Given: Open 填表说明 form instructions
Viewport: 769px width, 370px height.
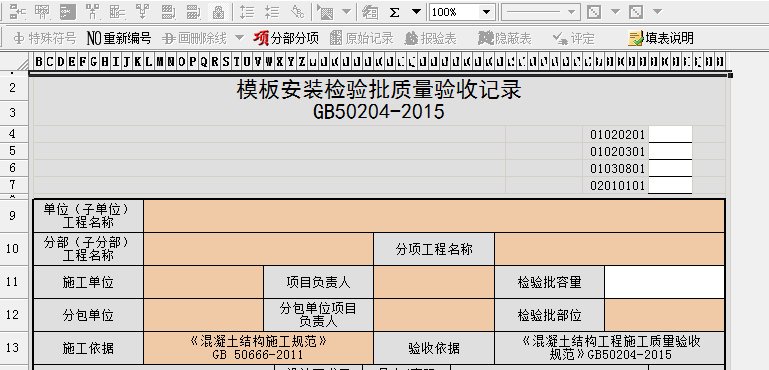Looking at the screenshot, I should [x=661, y=38].
